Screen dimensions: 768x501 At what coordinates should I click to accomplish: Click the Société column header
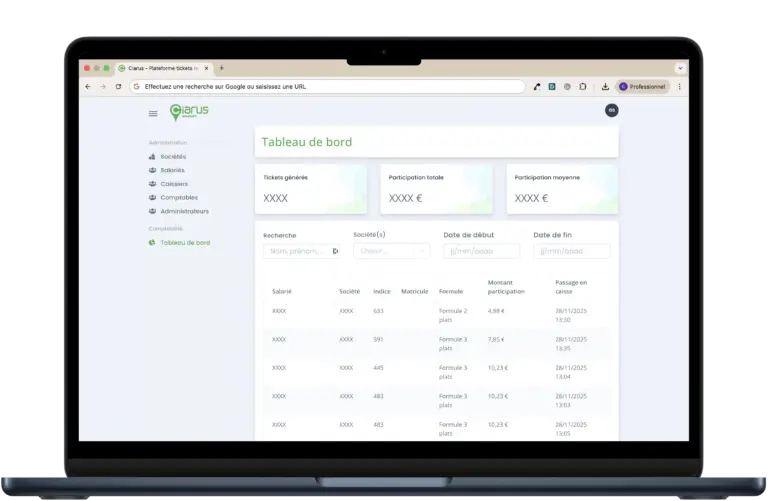point(349,291)
